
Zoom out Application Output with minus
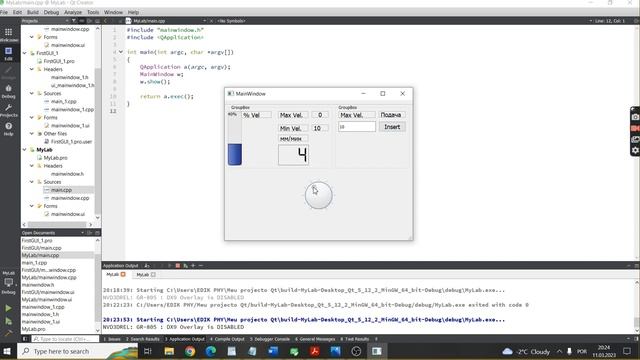pyautogui.click(x=200, y=266)
